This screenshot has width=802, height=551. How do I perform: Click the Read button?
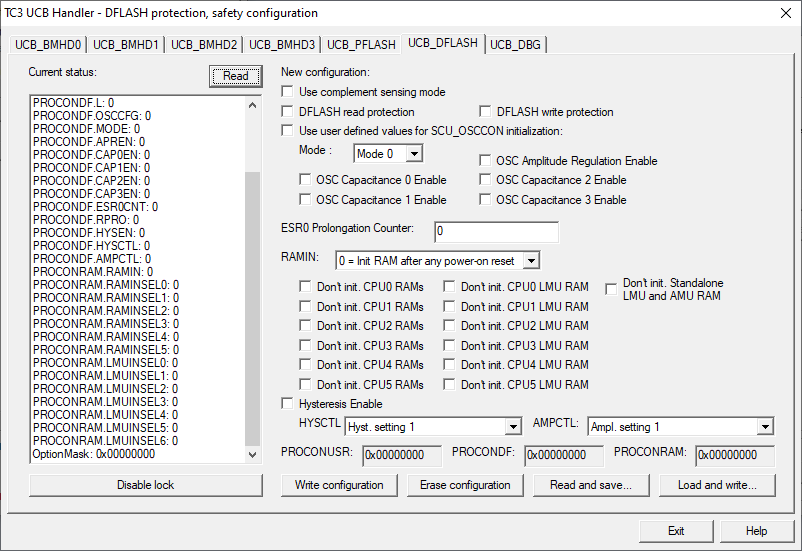coord(235,76)
